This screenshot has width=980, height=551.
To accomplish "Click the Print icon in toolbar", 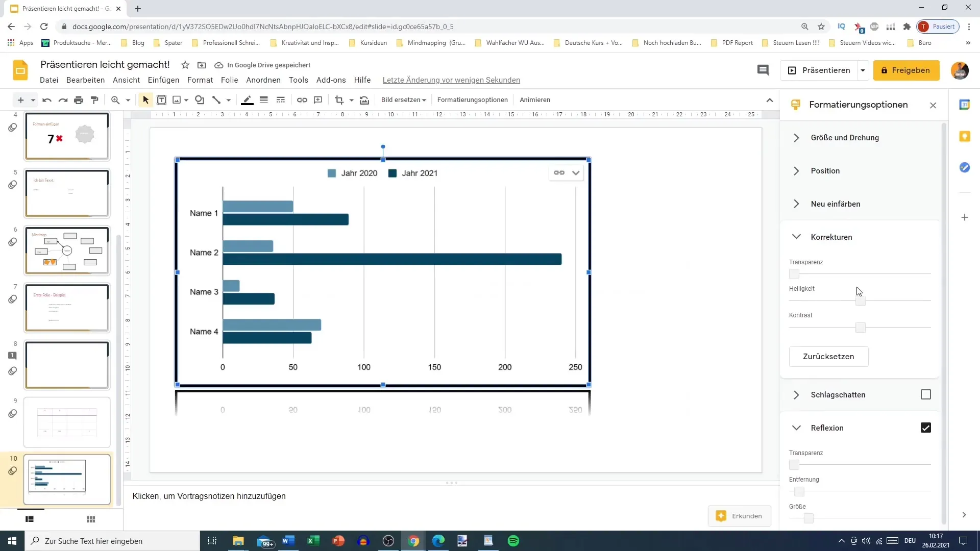I will point(78,100).
